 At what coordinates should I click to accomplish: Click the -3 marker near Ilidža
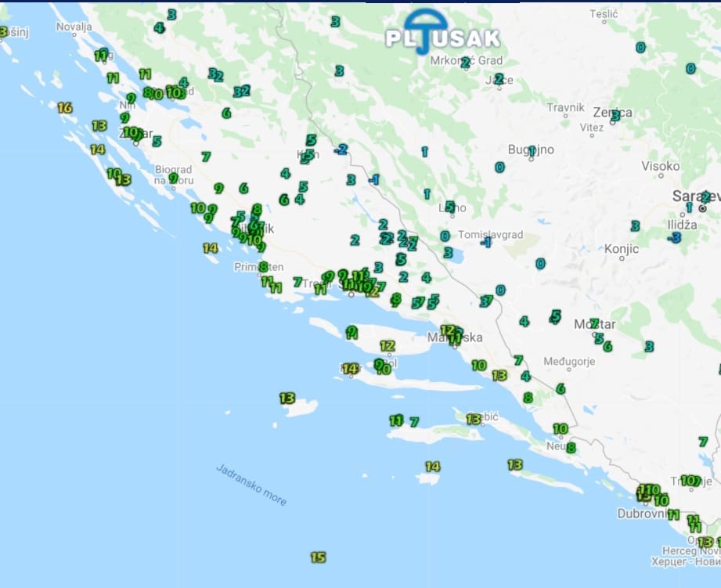click(x=674, y=237)
